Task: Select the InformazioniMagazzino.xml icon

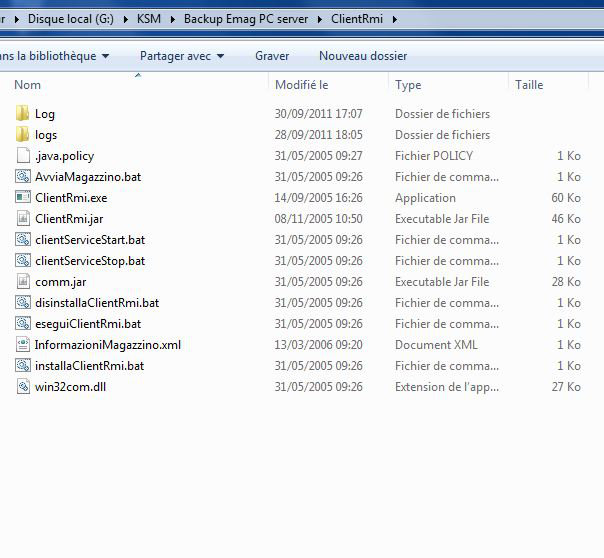Action: [x=23, y=344]
